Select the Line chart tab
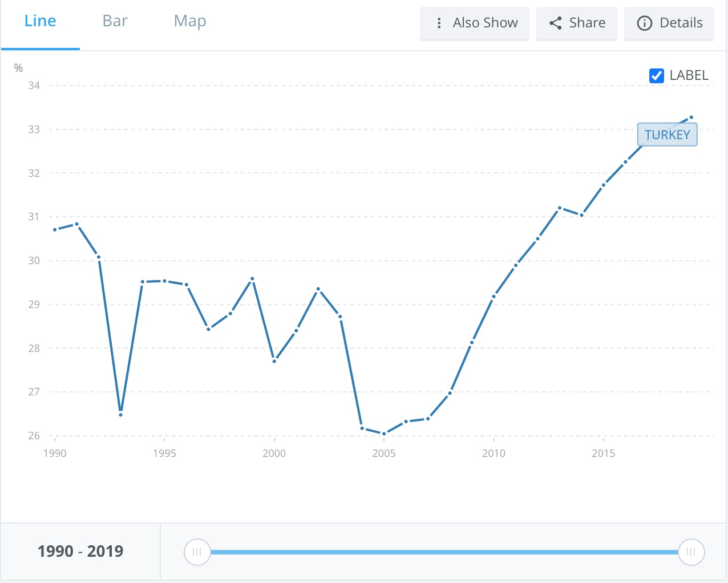The height and width of the screenshot is (583, 728). pos(40,21)
